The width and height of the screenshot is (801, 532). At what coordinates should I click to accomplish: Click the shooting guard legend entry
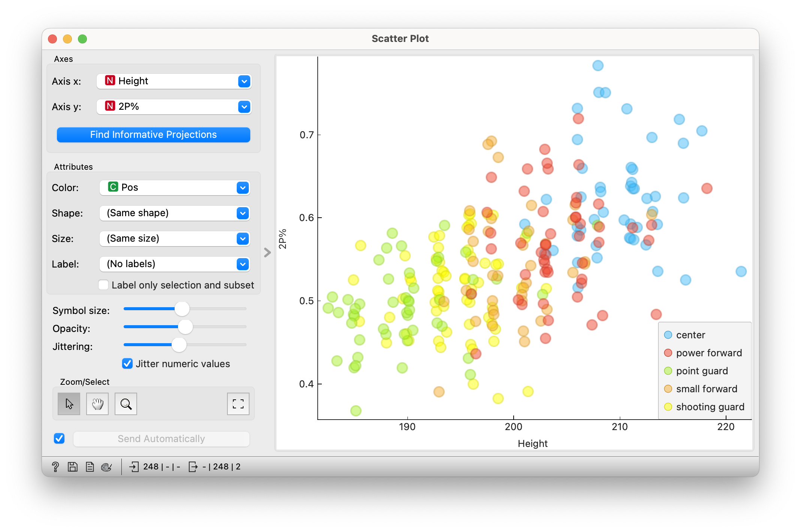(704, 407)
